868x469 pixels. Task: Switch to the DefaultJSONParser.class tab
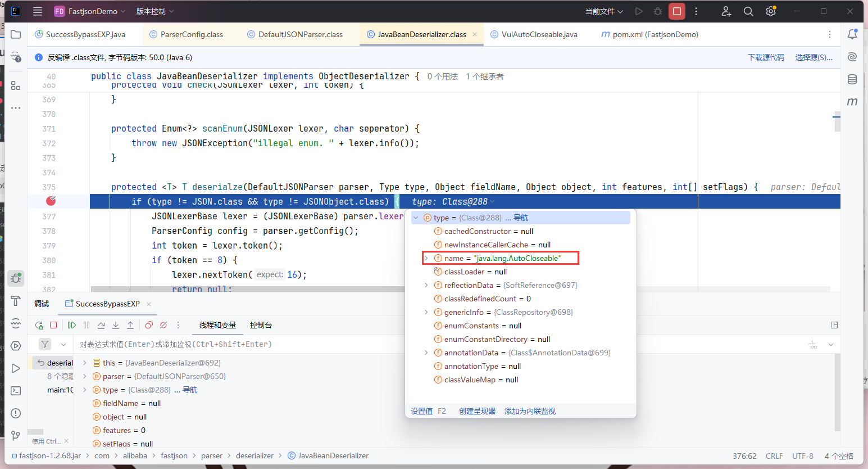pos(300,34)
